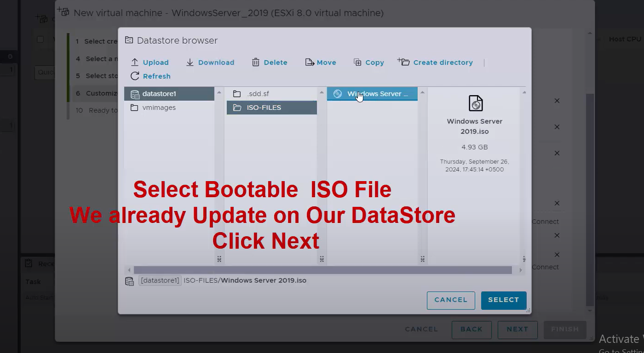644x353 pixels.
Task: Click the topmost X remove-device button in wizard
Action: pos(557,101)
